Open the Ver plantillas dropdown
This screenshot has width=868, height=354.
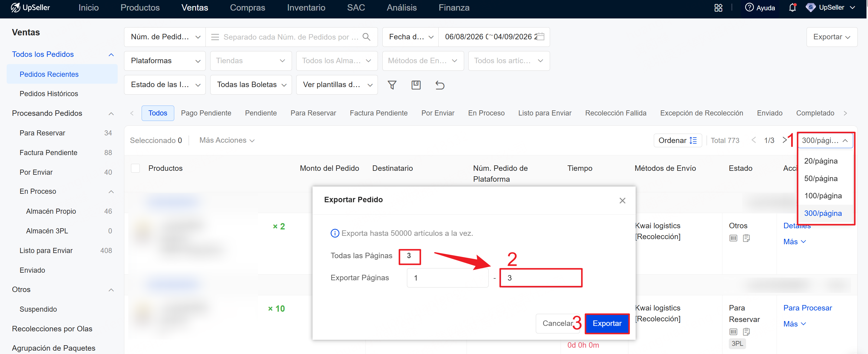(x=337, y=85)
